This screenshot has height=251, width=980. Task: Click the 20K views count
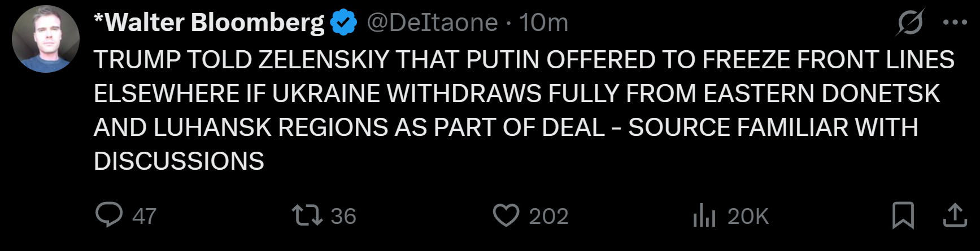click(748, 216)
